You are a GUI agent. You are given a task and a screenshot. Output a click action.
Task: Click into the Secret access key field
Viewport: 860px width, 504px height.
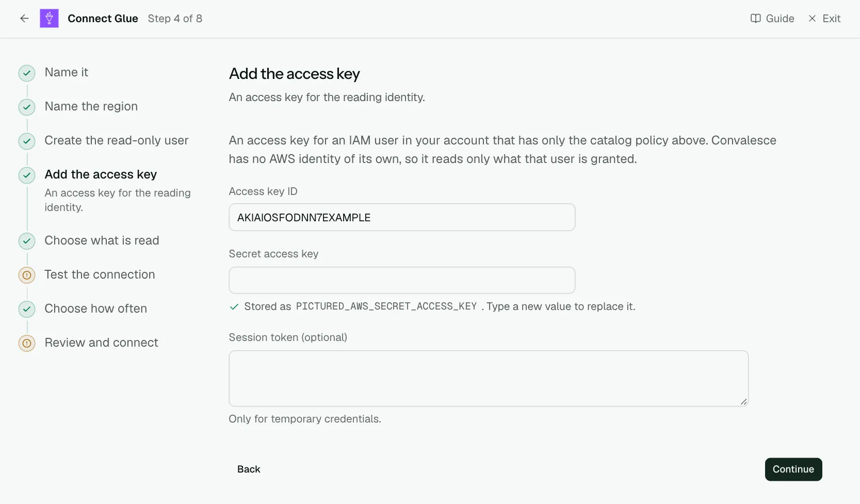(x=402, y=280)
